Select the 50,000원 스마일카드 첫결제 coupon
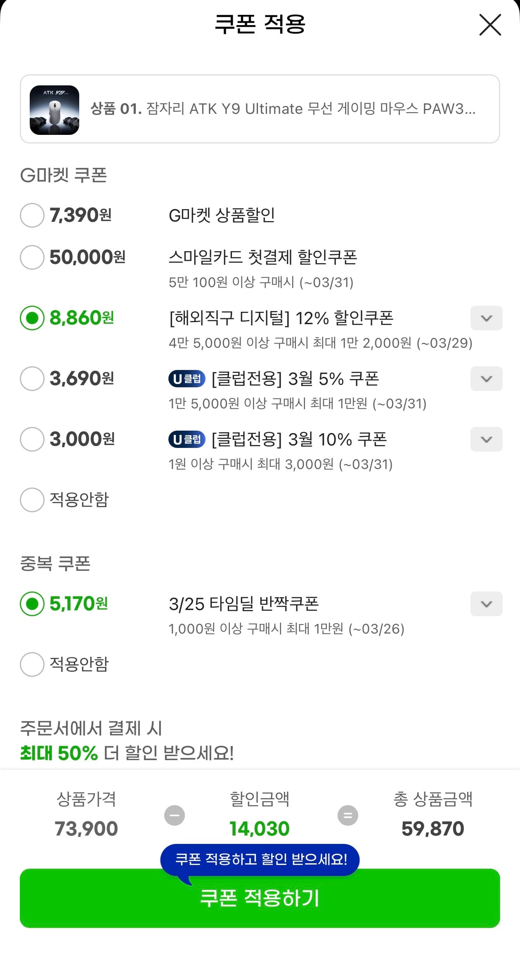Screen dimensions: 520x980 [x=32, y=257]
